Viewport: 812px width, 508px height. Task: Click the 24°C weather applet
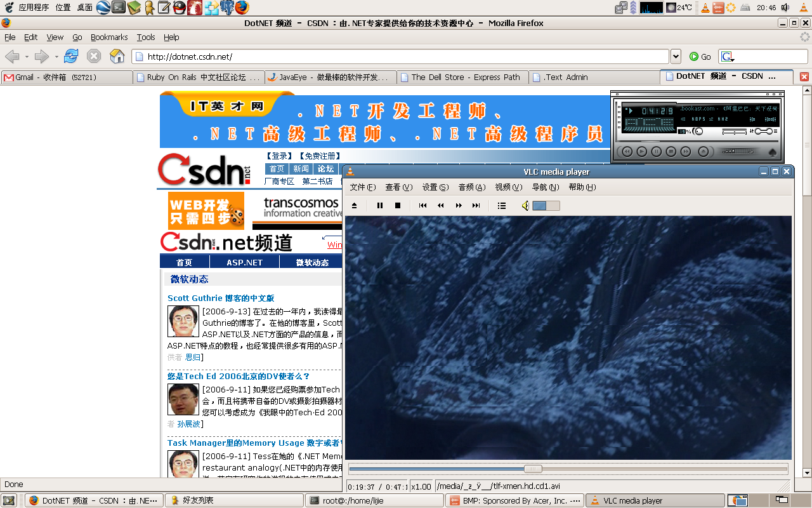pyautogui.click(x=679, y=8)
